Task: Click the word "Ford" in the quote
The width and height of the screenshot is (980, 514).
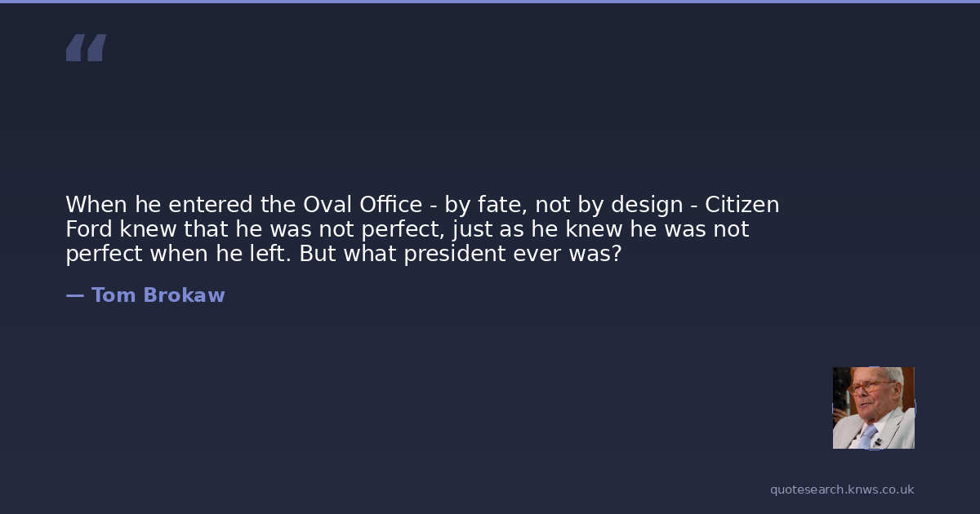Action: (89, 229)
